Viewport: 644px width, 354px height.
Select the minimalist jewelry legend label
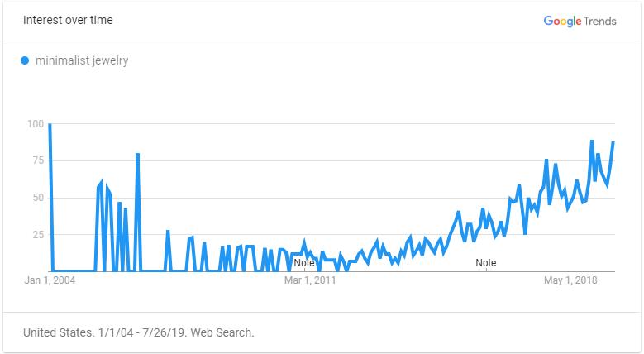[x=82, y=61]
